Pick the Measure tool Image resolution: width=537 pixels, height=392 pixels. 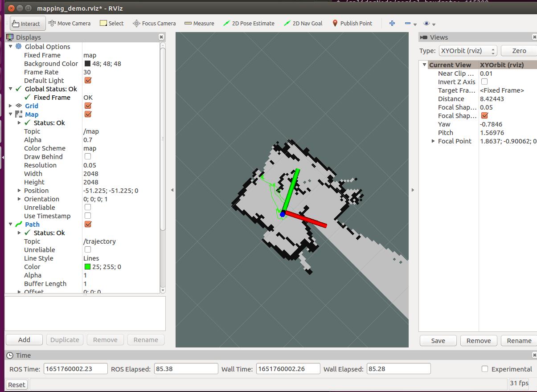[199, 23]
